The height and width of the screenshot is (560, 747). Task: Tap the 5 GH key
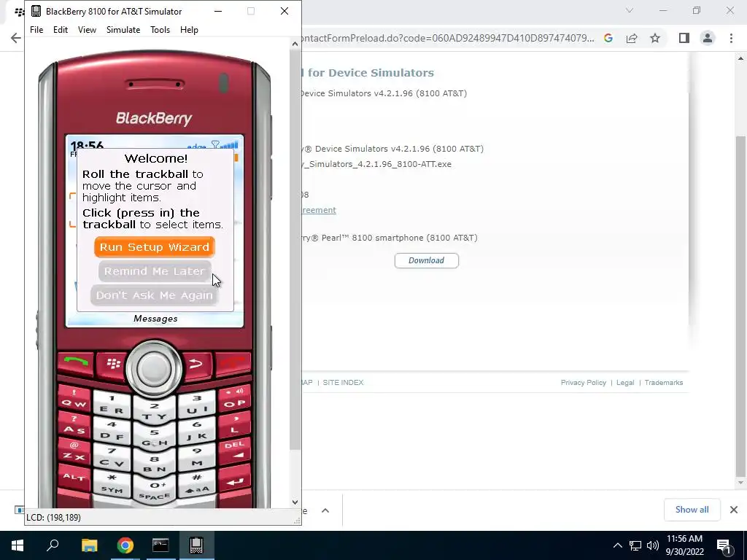click(155, 438)
